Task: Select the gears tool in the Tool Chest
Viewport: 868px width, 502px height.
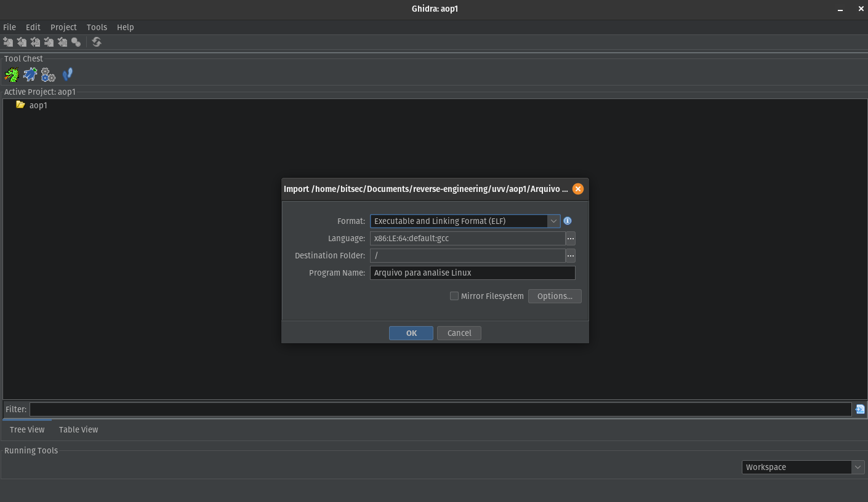Action: coord(48,74)
